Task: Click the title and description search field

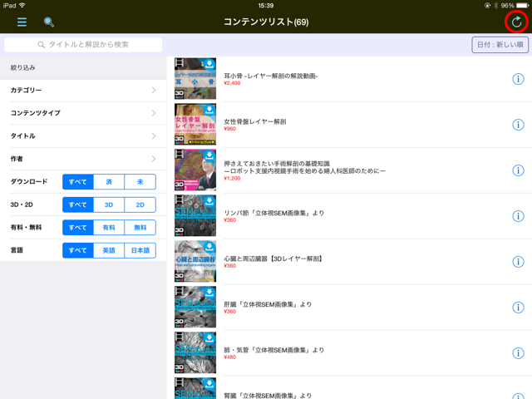Action: (x=83, y=45)
